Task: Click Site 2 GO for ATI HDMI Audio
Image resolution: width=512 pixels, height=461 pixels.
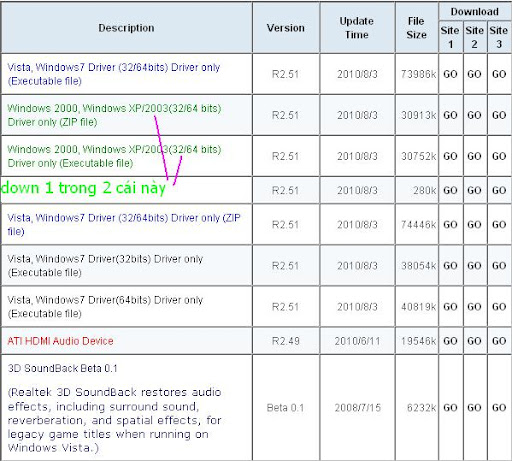Action: 474,341
